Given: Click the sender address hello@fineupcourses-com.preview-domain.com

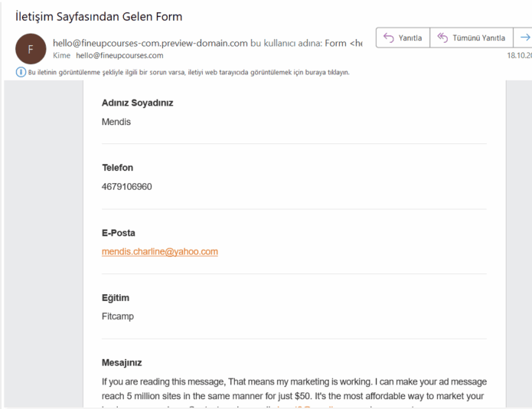Looking at the screenshot, I should point(150,43).
